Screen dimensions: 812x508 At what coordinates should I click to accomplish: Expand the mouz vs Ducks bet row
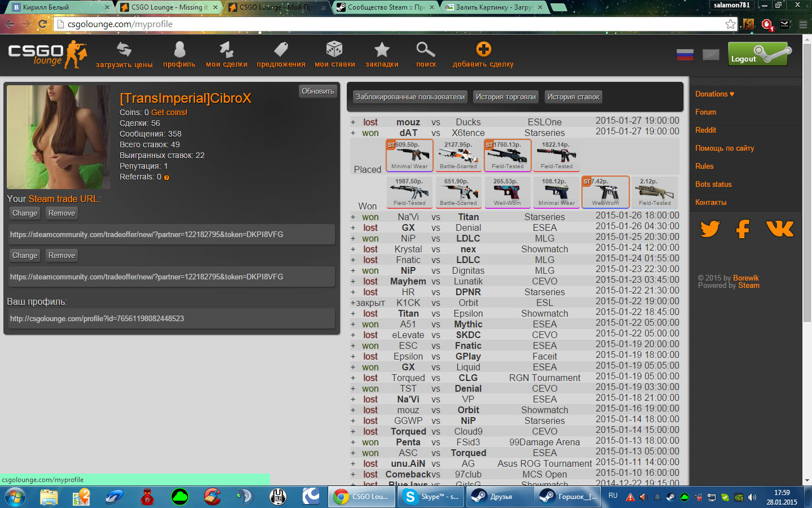(x=353, y=122)
